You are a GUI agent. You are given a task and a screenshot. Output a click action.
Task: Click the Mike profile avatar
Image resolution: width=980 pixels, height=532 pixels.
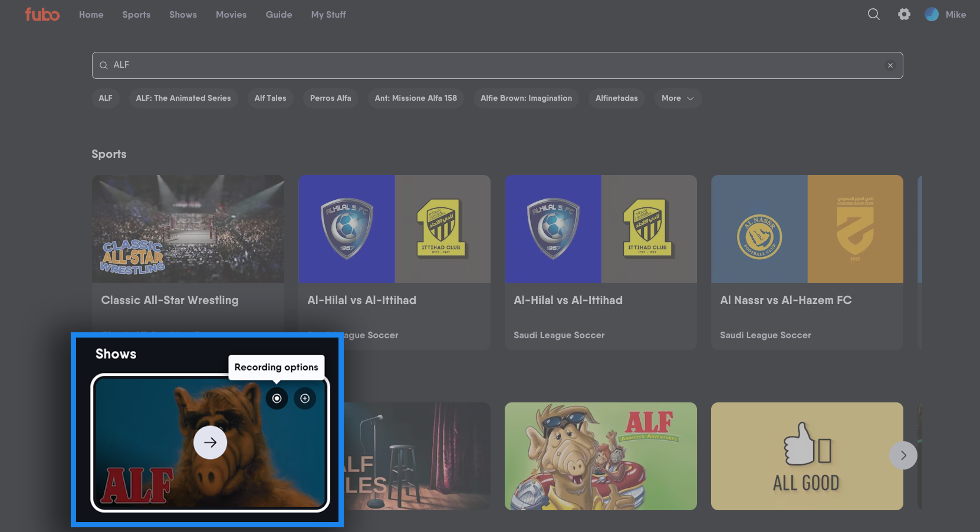[x=932, y=14]
